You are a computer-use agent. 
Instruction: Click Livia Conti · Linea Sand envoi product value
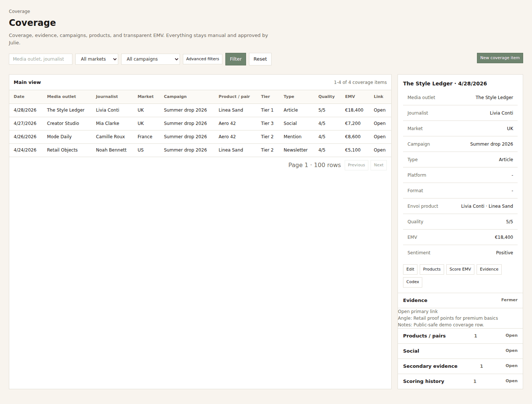pyautogui.click(x=487, y=206)
